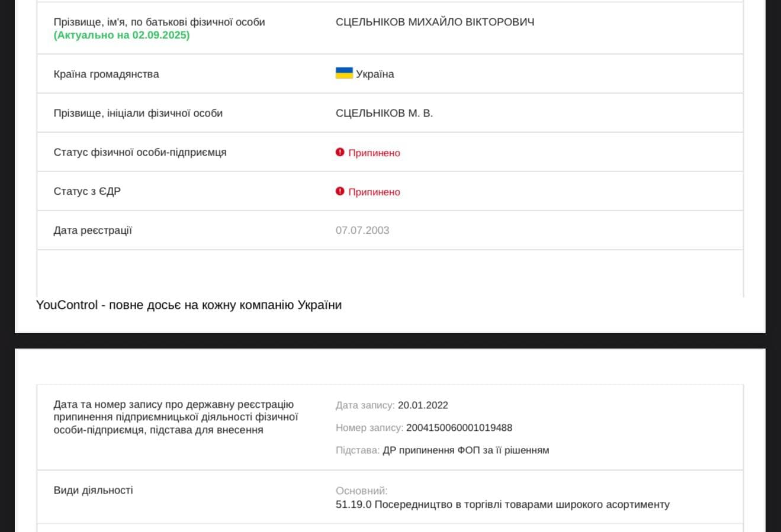Click activity code 51.19.0 Посередництво в торгівлі
781x532 pixels.
click(502, 505)
